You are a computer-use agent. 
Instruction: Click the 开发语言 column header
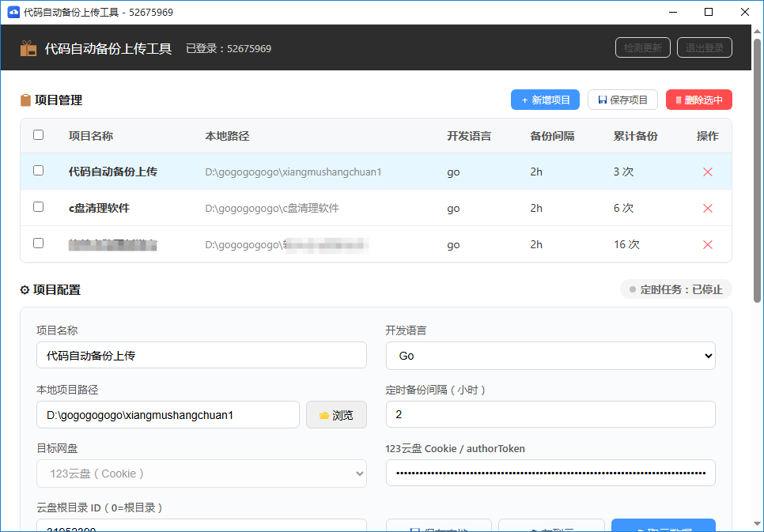pos(469,136)
